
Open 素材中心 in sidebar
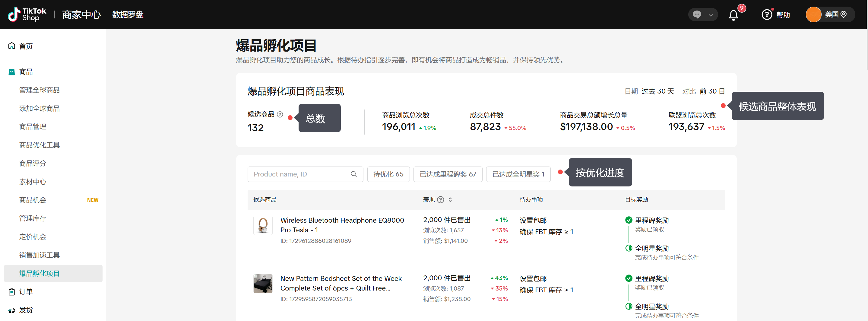[x=33, y=182]
